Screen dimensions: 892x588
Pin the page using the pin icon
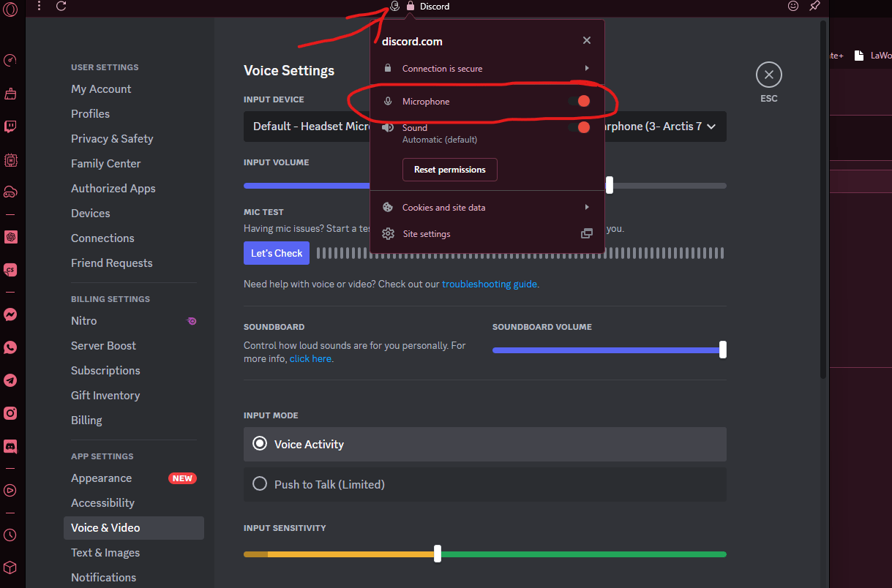pos(814,6)
